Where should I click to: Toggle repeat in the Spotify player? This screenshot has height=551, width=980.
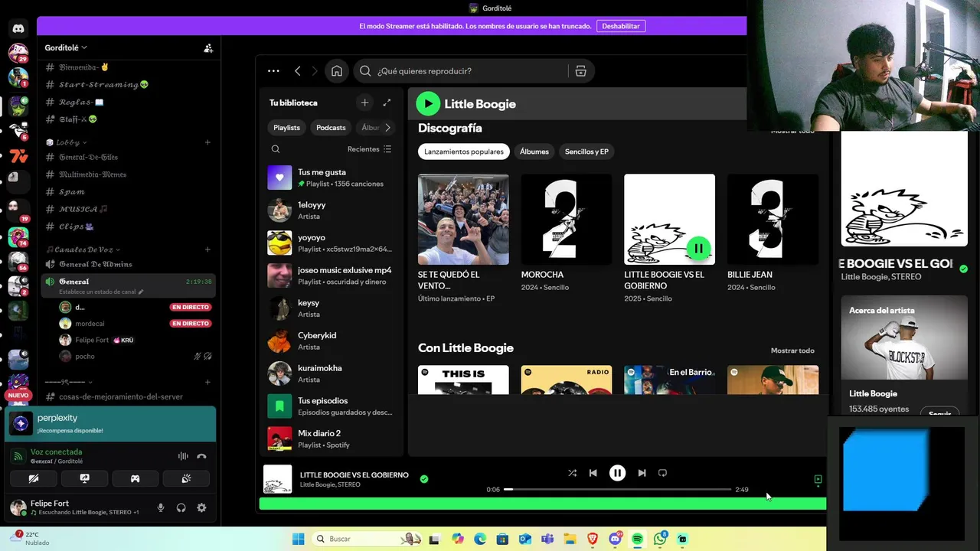click(x=662, y=473)
